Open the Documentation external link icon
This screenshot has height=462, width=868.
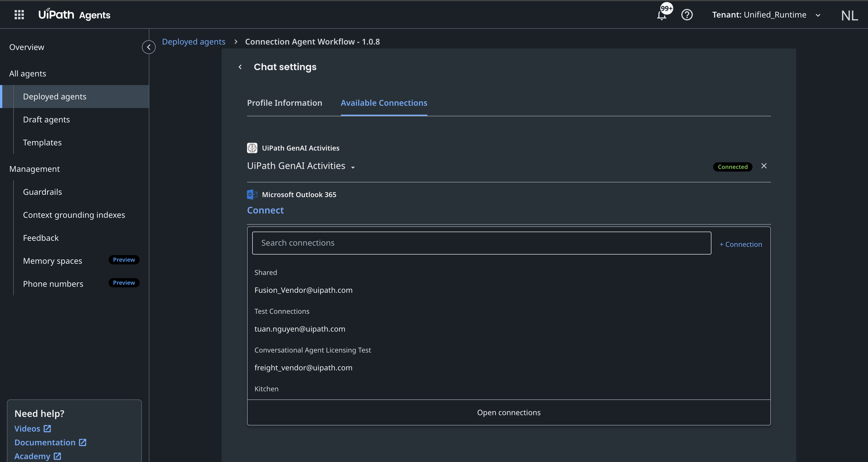[82, 442]
